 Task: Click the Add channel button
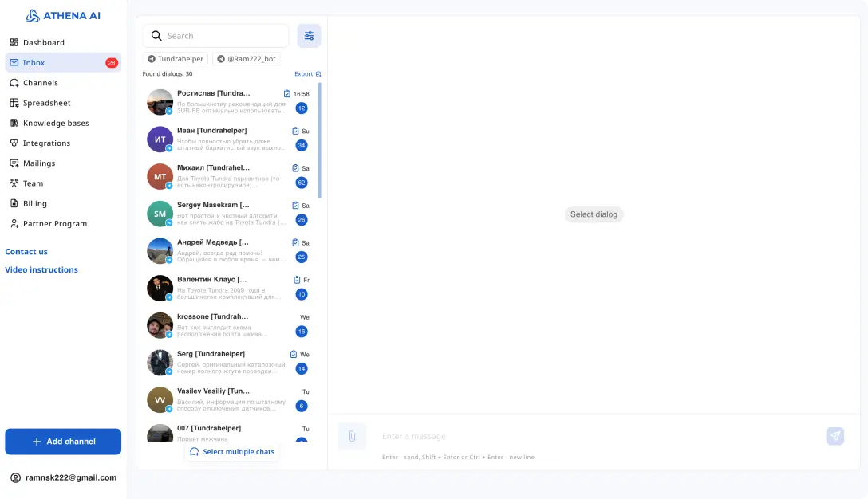[63, 442]
